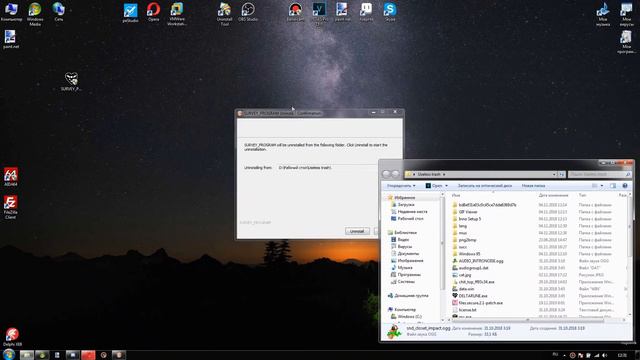Open paint.net shortcut in top icon row
This screenshot has height=360, width=640.
click(342, 12)
